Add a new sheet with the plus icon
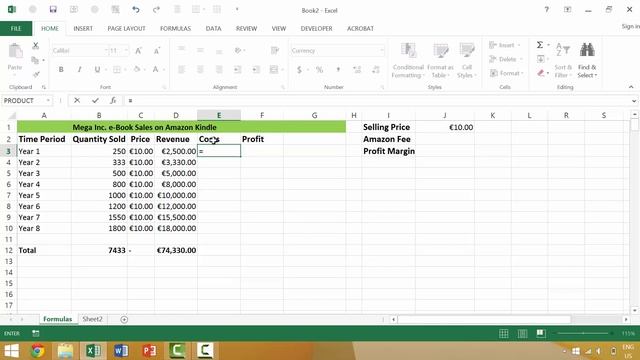The width and height of the screenshot is (640, 360). tap(124, 320)
